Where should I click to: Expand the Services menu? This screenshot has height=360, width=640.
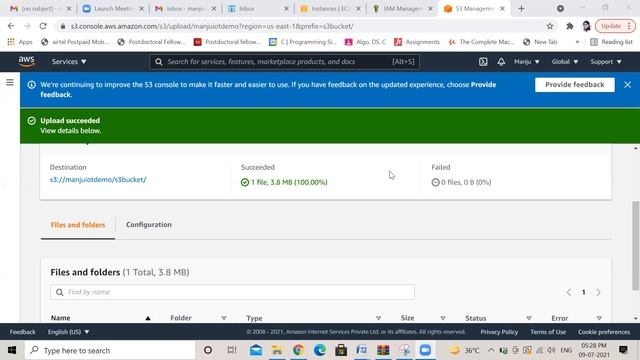click(x=69, y=62)
